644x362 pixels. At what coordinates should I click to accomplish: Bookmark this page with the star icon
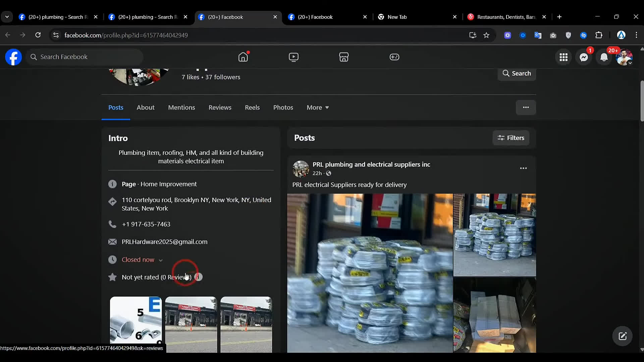click(x=486, y=35)
